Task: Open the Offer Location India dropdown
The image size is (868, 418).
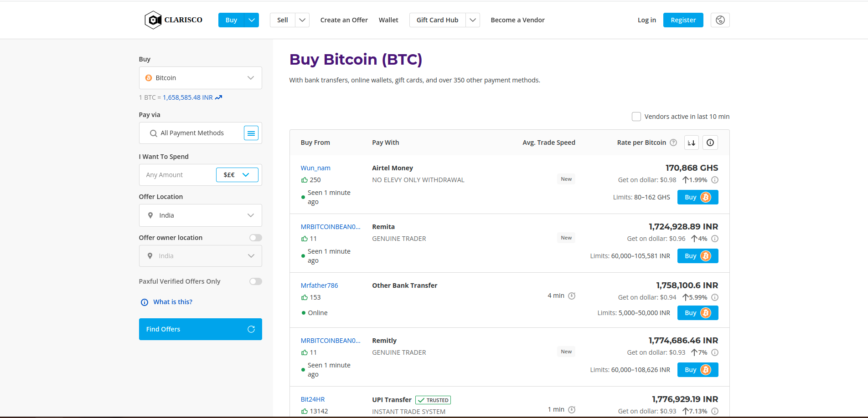Action: coord(201,215)
